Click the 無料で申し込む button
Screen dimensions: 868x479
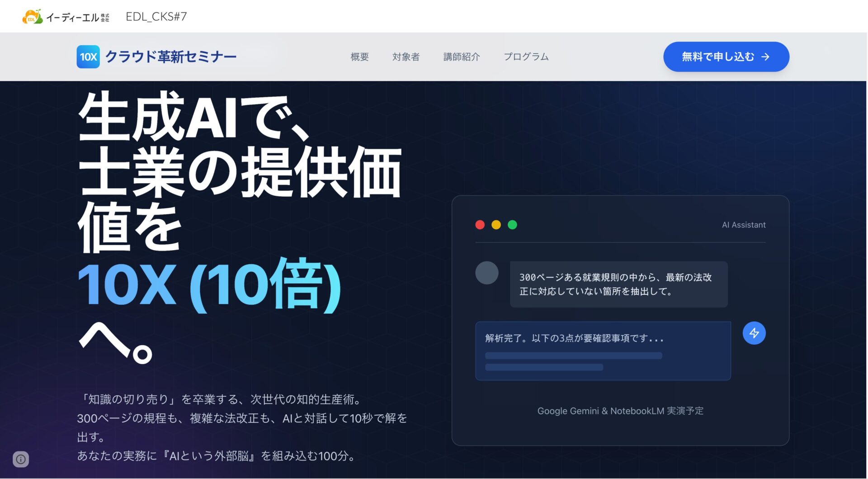click(x=726, y=57)
